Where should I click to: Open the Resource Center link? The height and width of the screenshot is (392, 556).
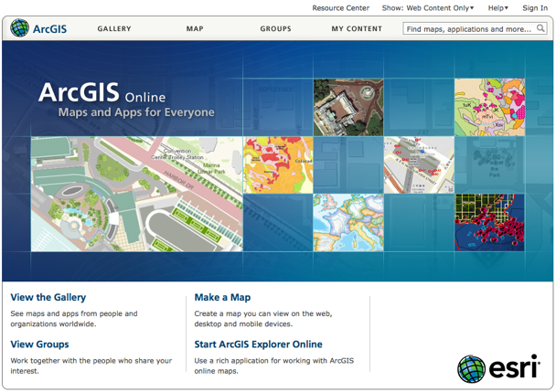341,8
